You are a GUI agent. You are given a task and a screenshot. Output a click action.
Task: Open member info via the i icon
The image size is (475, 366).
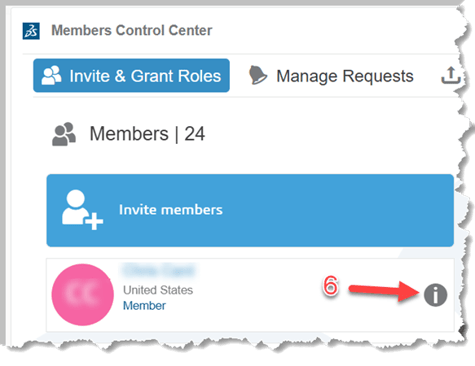[435, 295]
